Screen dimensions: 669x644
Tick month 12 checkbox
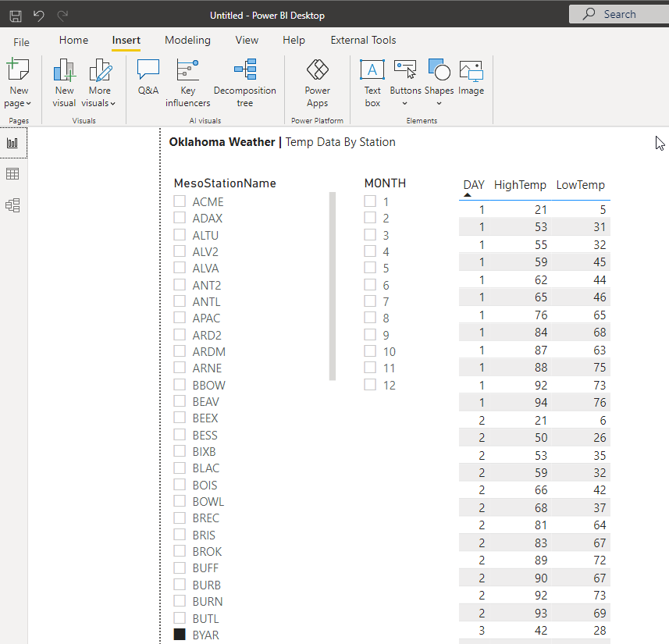[370, 385]
